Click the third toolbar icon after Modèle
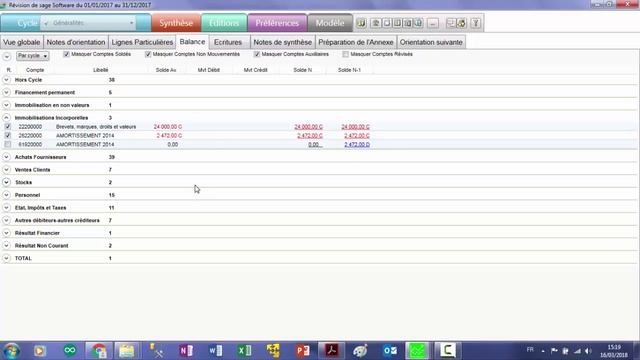640x360 pixels. point(387,23)
